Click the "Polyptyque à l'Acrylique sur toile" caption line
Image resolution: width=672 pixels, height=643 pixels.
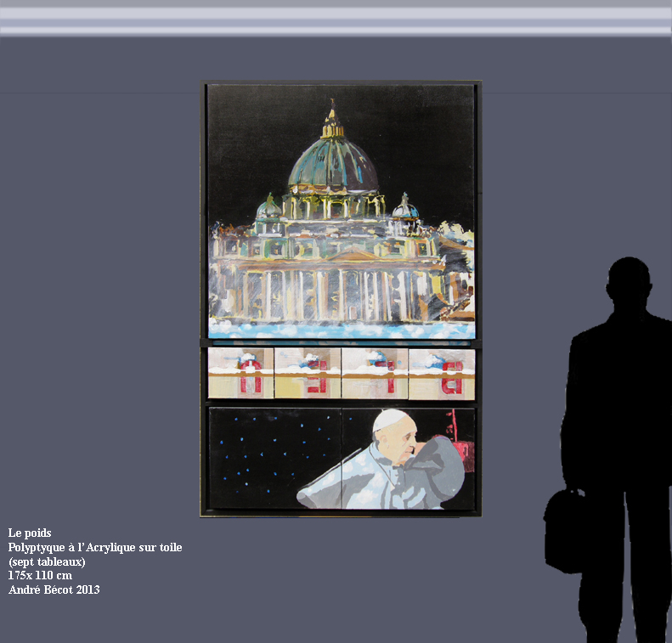(x=95, y=548)
